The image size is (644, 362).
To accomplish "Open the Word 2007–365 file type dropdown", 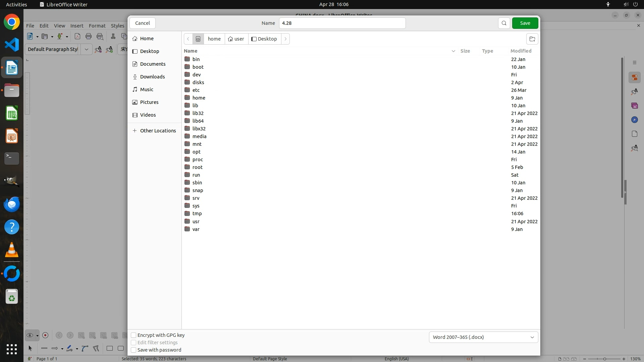I will [x=483, y=337].
